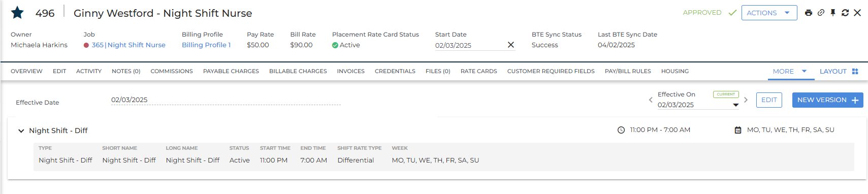Screen dimensions: 868x194
Task: Copy link to this placement
Action: 821,13
